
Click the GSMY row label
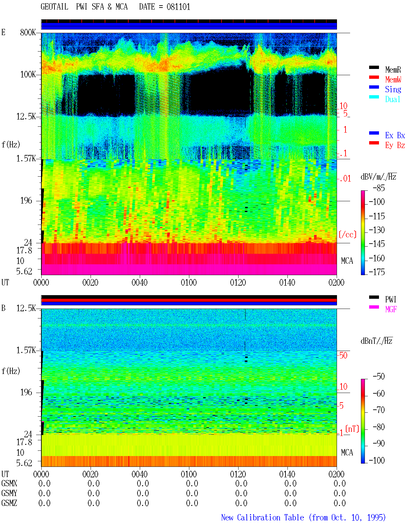pyautogui.click(x=9, y=493)
